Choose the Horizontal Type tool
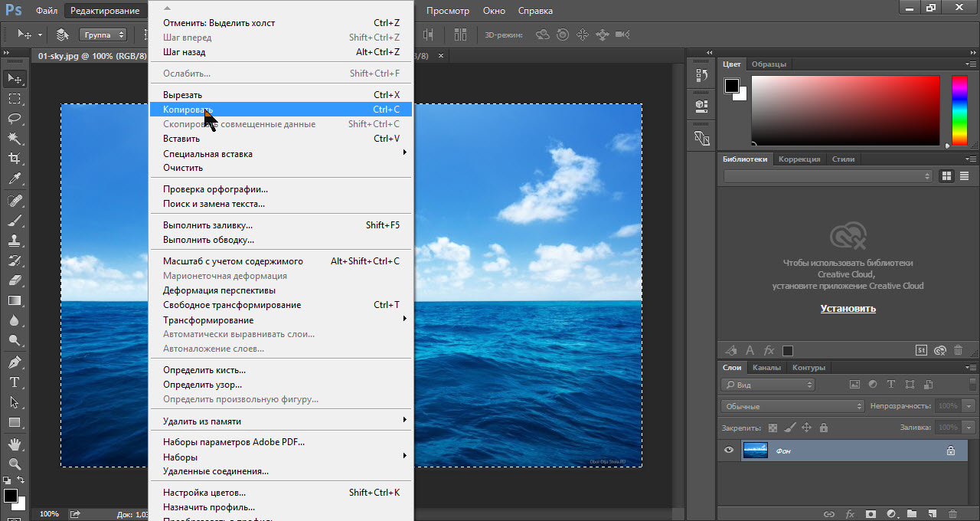 15,382
